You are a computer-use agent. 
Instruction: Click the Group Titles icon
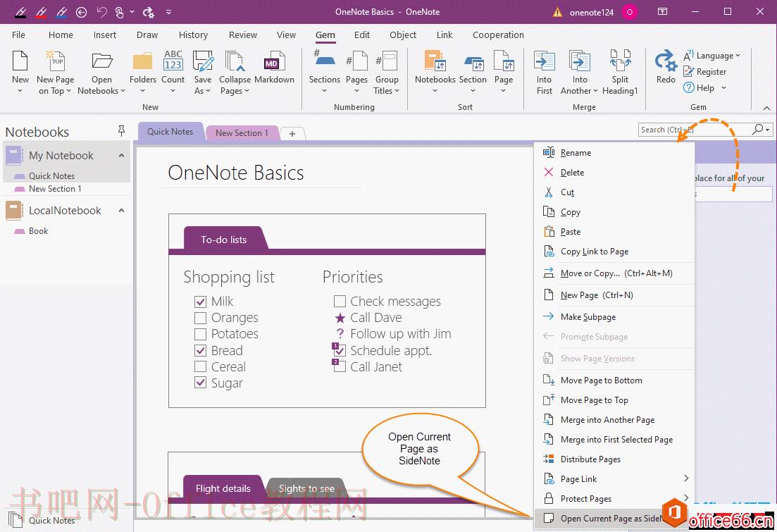pyautogui.click(x=387, y=61)
